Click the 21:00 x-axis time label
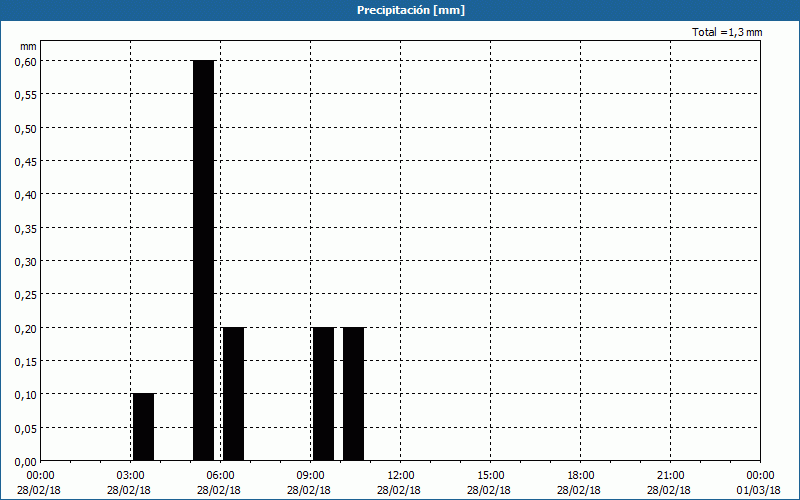This screenshot has height=500, width=800. pos(670,476)
